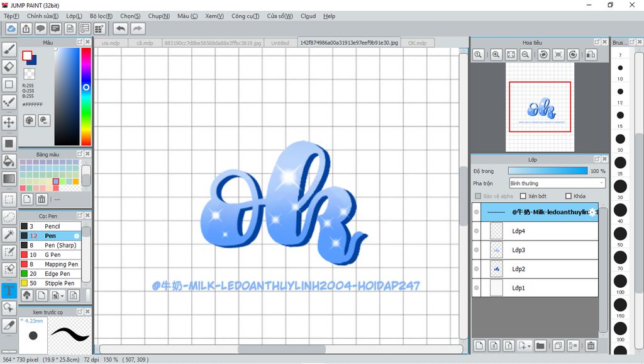Select the Gradient tool
Viewport: 644px width, 364px height.
[9, 178]
